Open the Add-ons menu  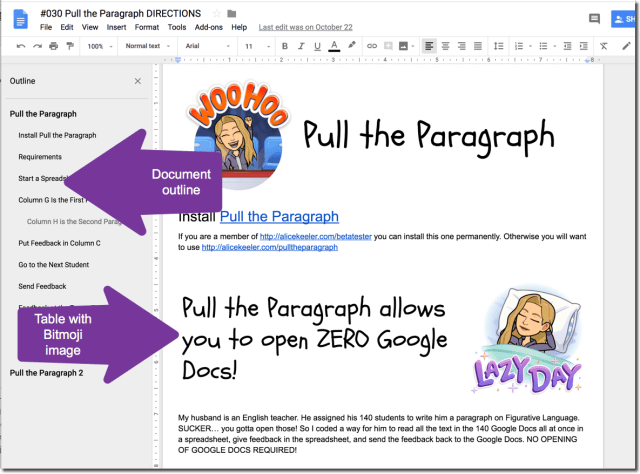[x=209, y=27]
